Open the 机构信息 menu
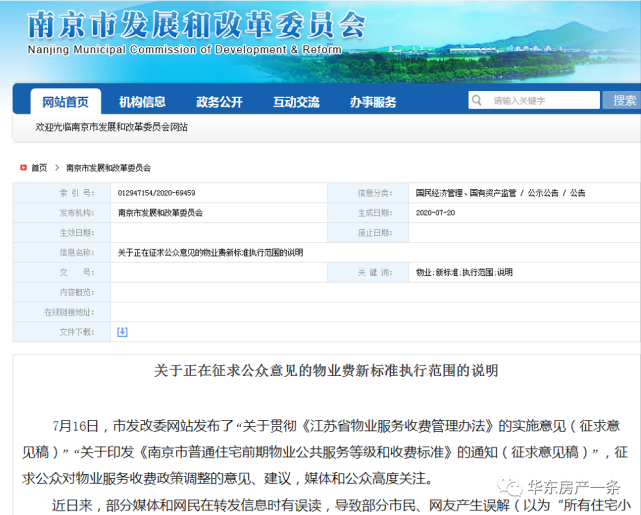 click(x=142, y=102)
